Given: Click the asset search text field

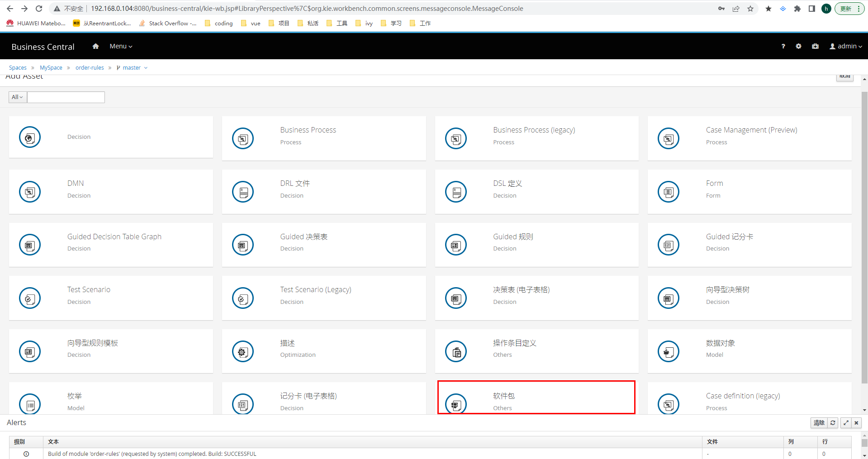Looking at the screenshot, I should click(x=66, y=97).
